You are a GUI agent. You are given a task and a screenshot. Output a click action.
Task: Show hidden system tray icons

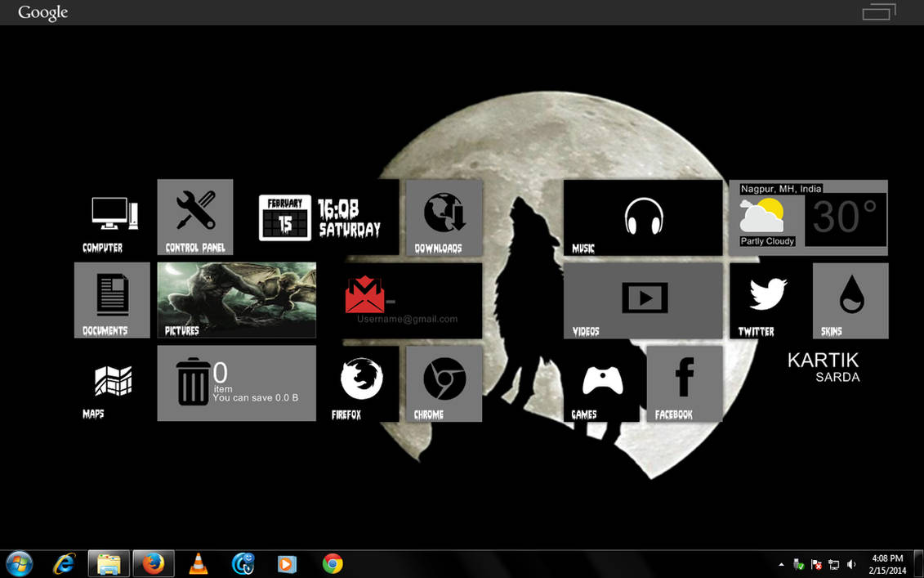[x=781, y=564]
